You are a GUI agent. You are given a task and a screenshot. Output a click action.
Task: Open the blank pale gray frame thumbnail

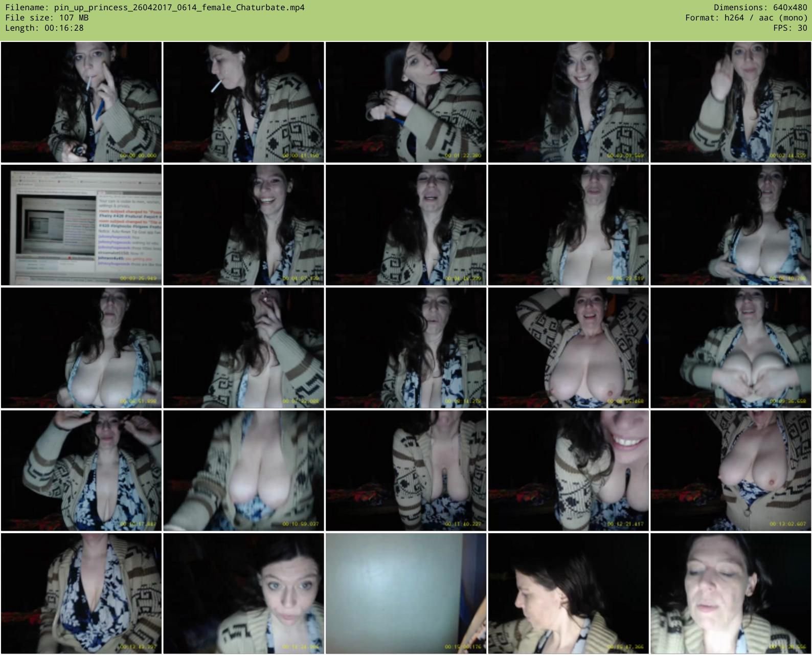[x=406, y=594]
